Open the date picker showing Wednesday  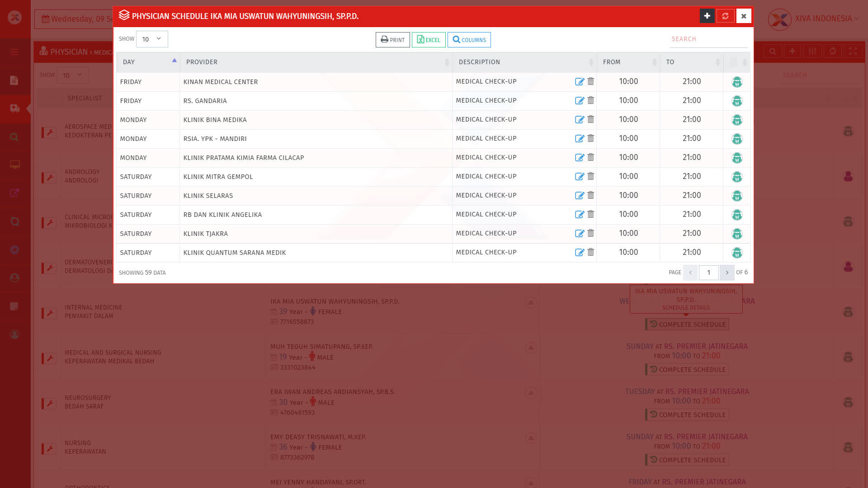pos(75,19)
